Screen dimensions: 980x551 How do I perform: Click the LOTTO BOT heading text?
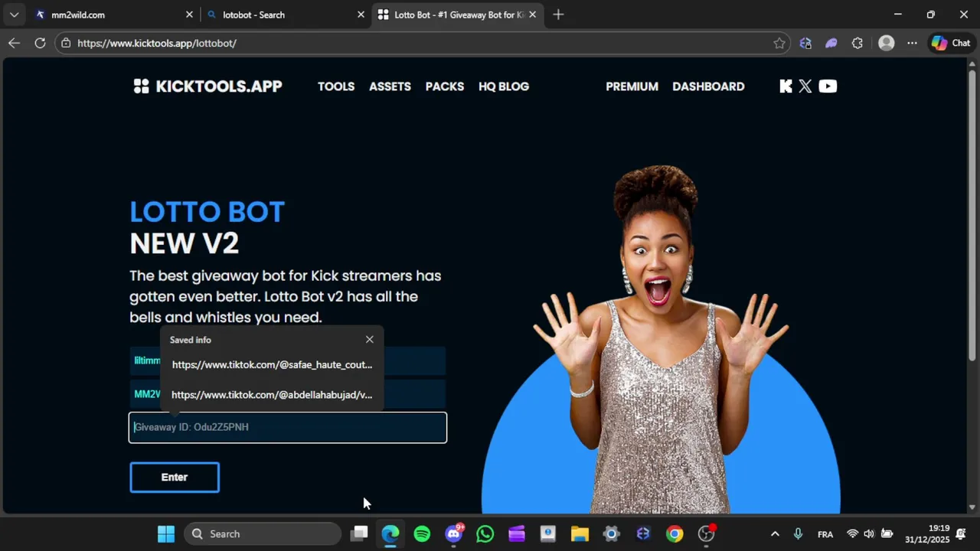[x=207, y=212]
